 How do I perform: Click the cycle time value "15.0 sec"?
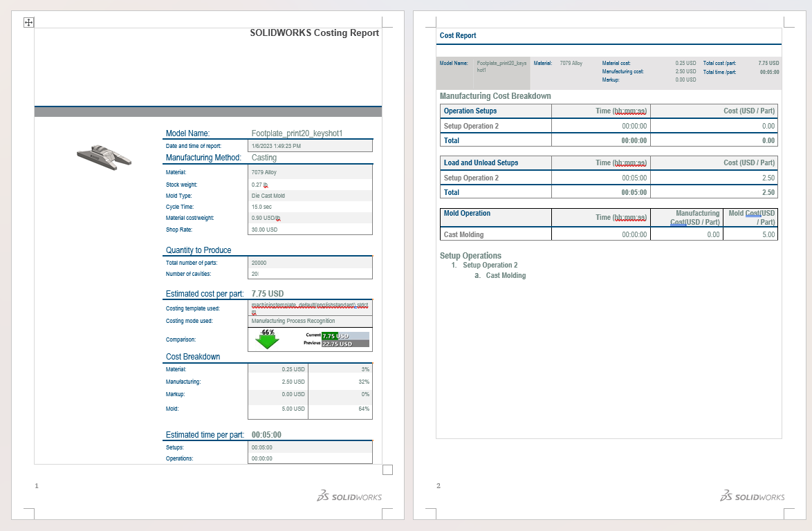point(261,207)
